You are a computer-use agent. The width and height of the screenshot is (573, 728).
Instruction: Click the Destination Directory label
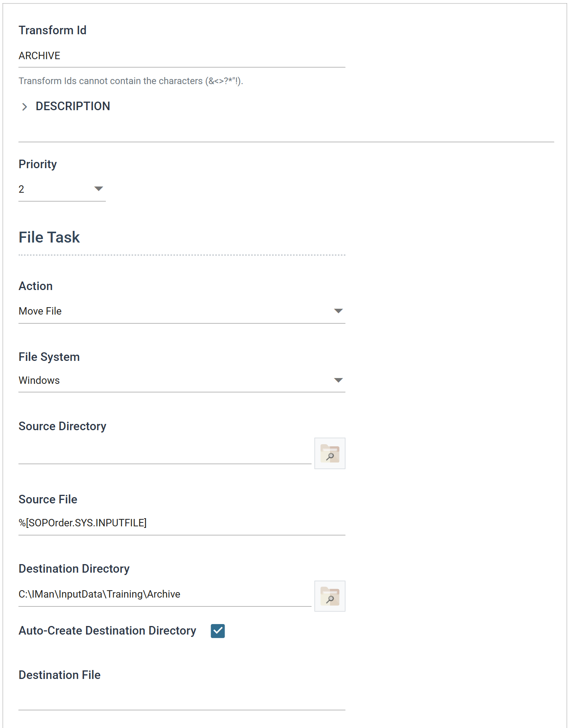point(74,569)
